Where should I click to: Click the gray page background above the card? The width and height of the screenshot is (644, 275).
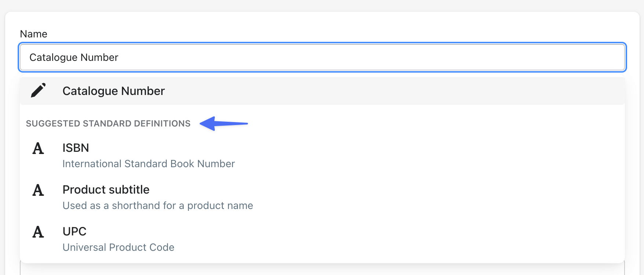pyautogui.click(x=322, y=5)
